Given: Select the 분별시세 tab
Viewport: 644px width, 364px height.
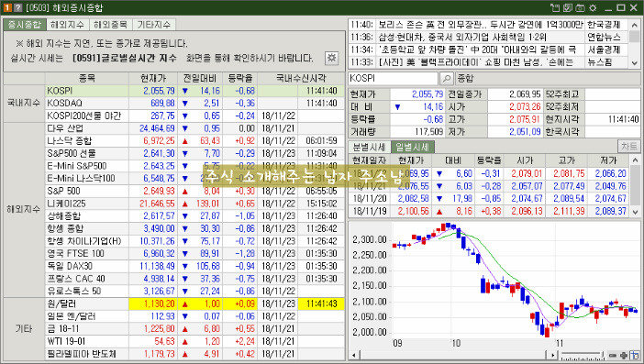Looking at the screenshot, I should tap(369, 147).
